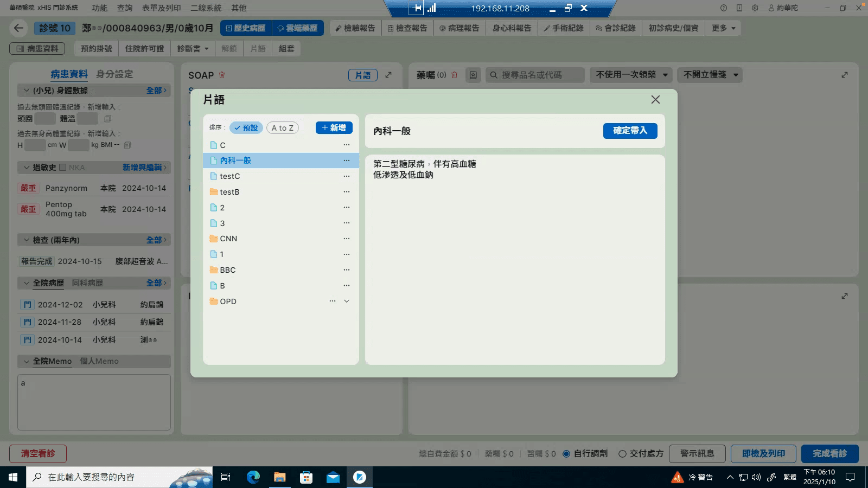This screenshot has width=868, height=488.
Task: Open more options for OPD folder
Action: coord(333,301)
